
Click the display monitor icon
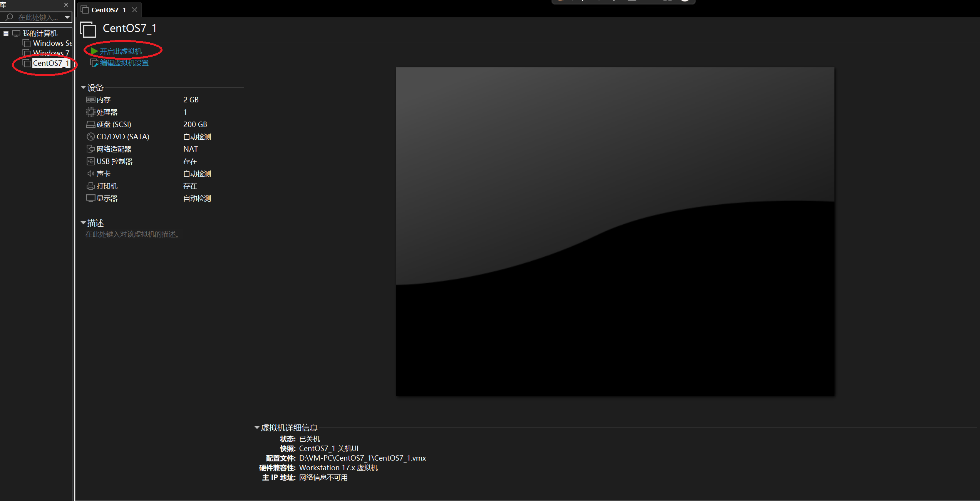(x=90, y=199)
